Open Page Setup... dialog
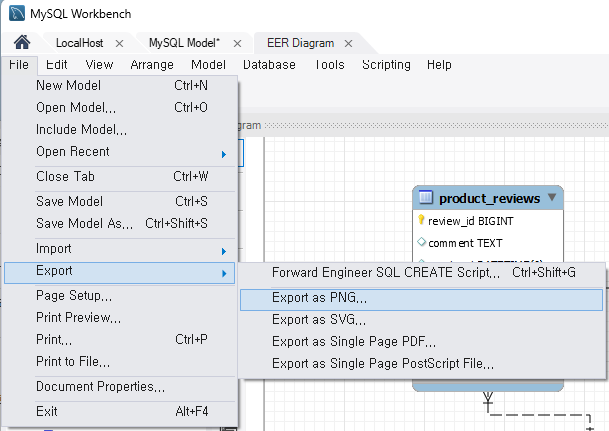This screenshot has height=431, width=609. pyautogui.click(x=120, y=296)
